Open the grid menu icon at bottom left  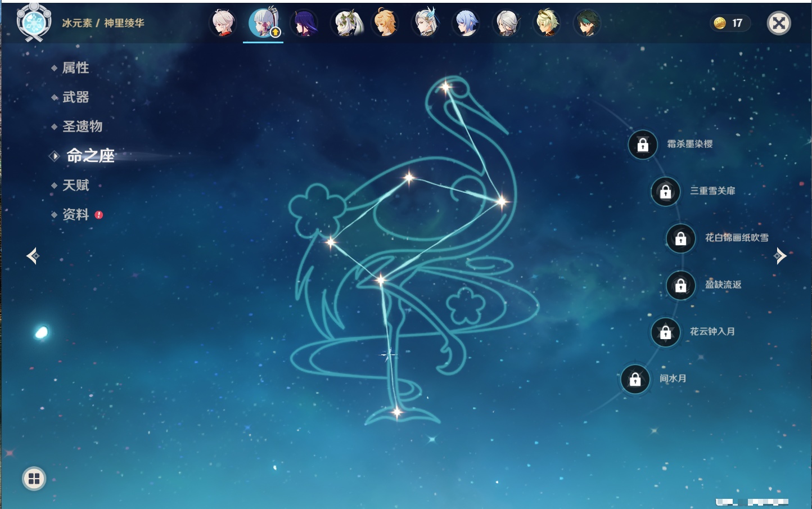pos(34,479)
